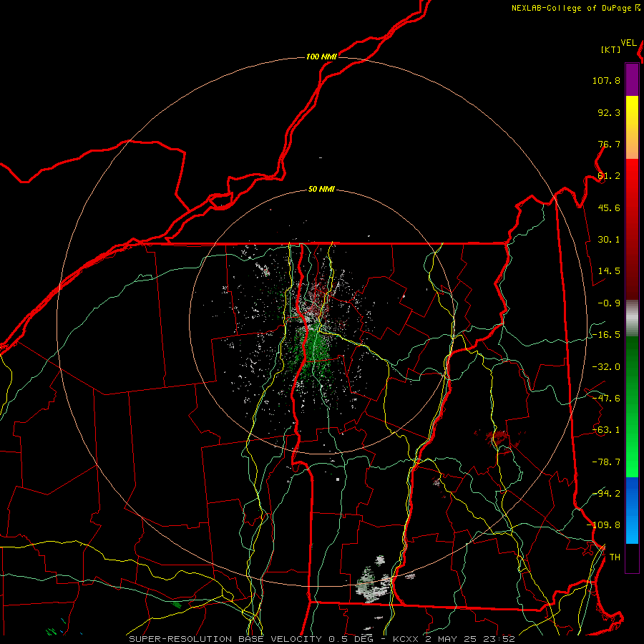
Task: Click the -0.9 velocity scale value
Action: click(x=609, y=303)
